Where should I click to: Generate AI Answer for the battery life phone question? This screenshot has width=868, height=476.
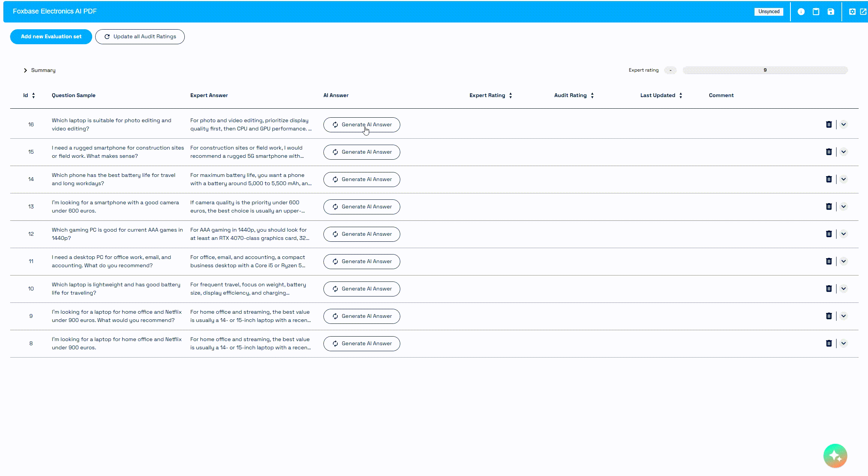tap(362, 180)
